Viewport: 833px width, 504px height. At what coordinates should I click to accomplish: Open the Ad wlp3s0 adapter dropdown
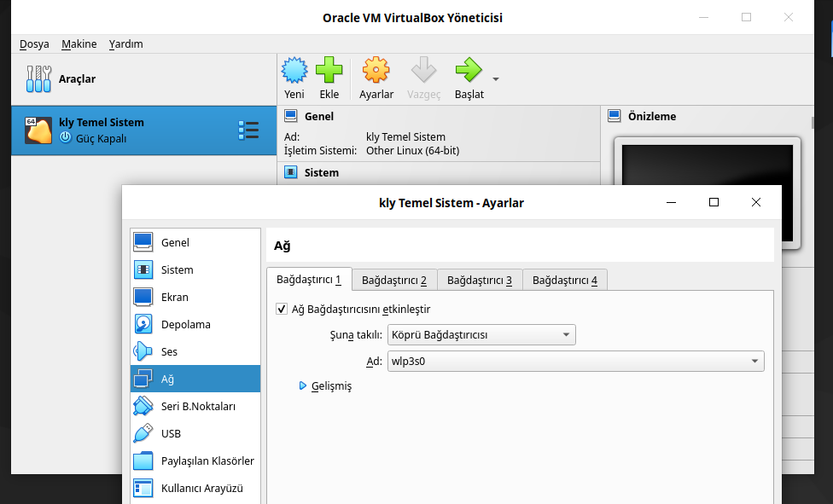(x=575, y=361)
